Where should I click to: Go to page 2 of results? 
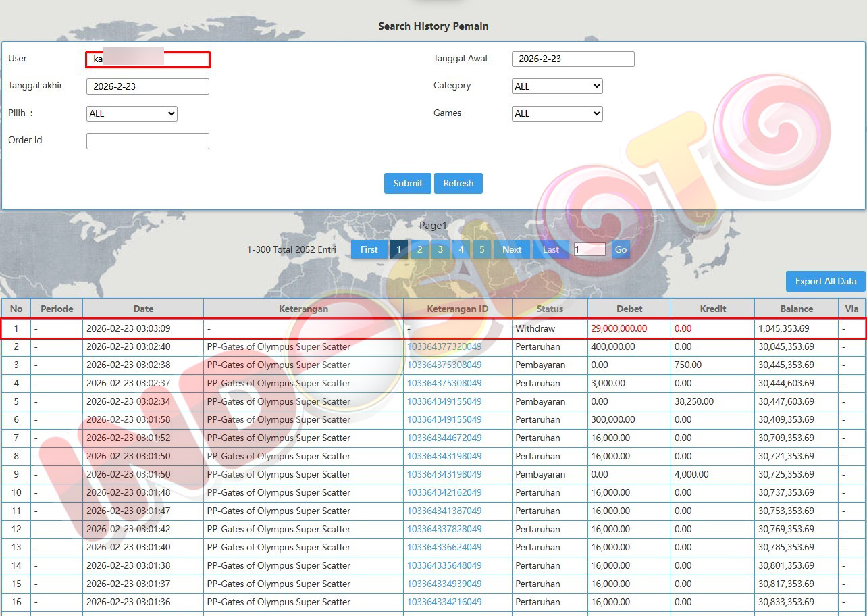click(x=419, y=249)
